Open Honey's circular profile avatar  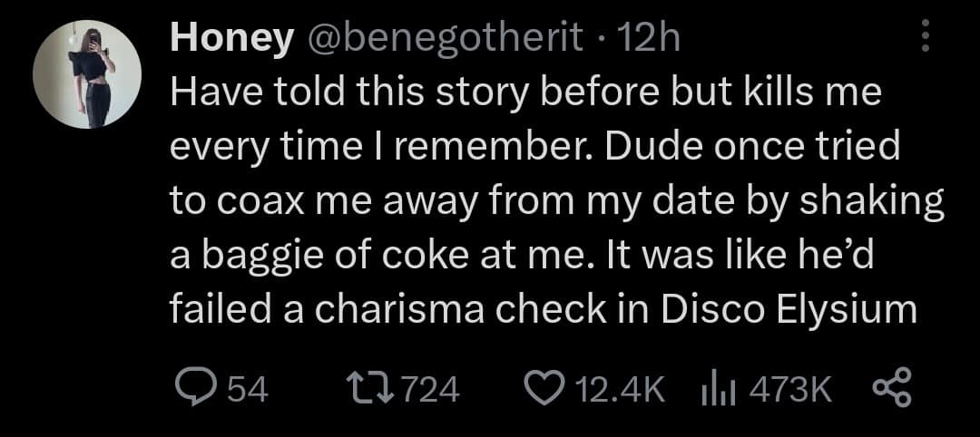[87, 74]
